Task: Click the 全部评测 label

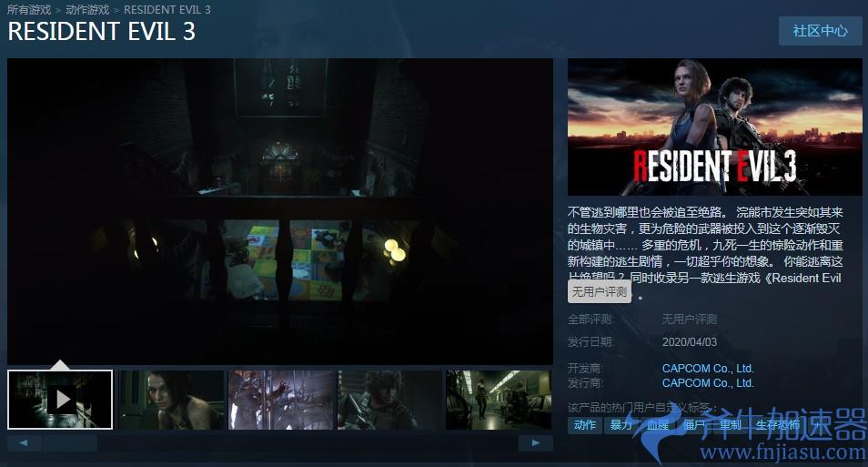Action: pos(590,320)
